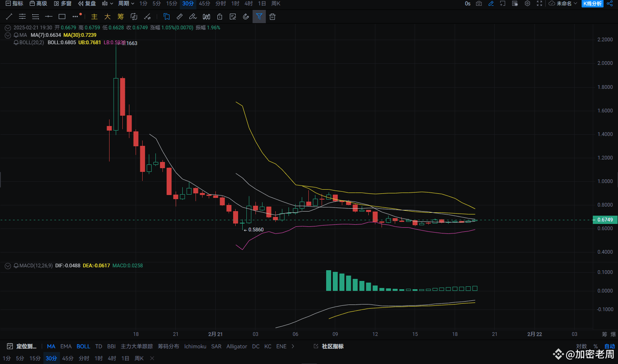Click the lock drawings icon
Screen dimensions: 618x364
[220, 17]
